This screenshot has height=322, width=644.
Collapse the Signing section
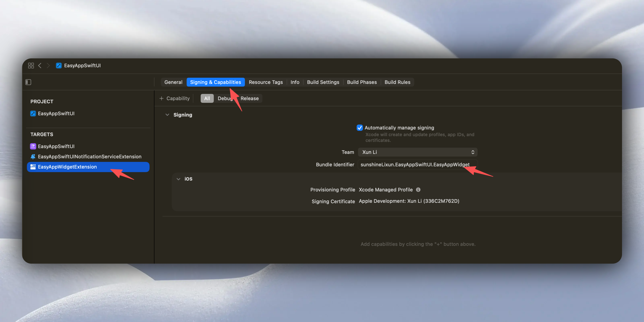pos(167,115)
